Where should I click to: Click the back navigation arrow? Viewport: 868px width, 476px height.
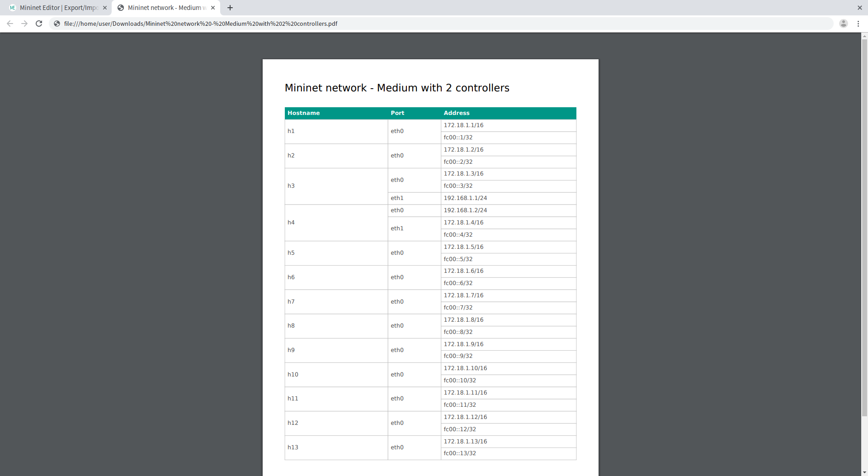[x=9, y=24]
